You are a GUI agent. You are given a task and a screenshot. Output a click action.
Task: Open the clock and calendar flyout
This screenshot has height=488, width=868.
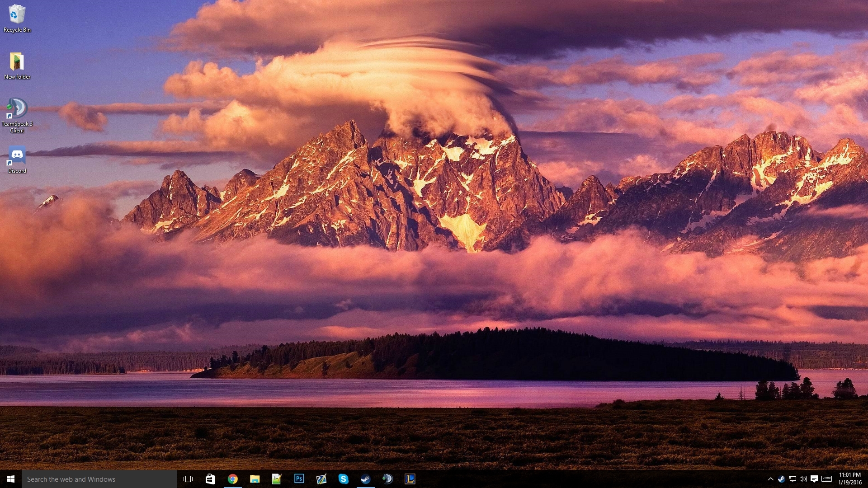pos(849,479)
